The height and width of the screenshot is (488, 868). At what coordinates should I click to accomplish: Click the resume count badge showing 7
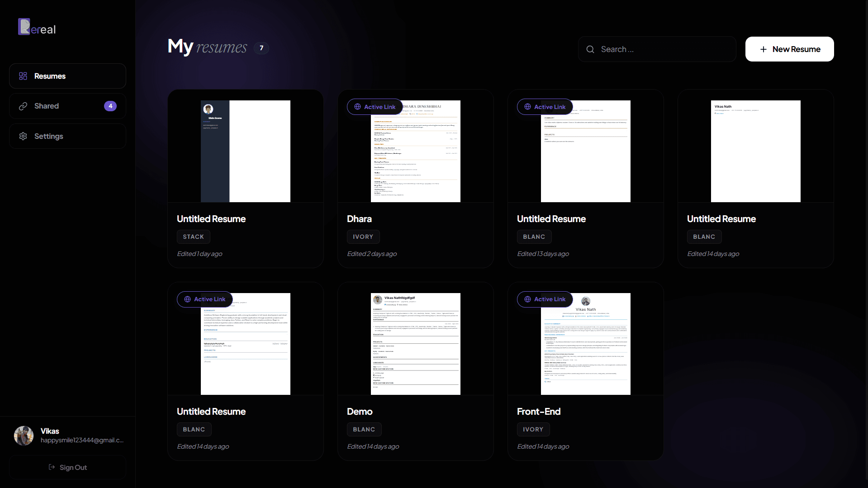(x=261, y=47)
